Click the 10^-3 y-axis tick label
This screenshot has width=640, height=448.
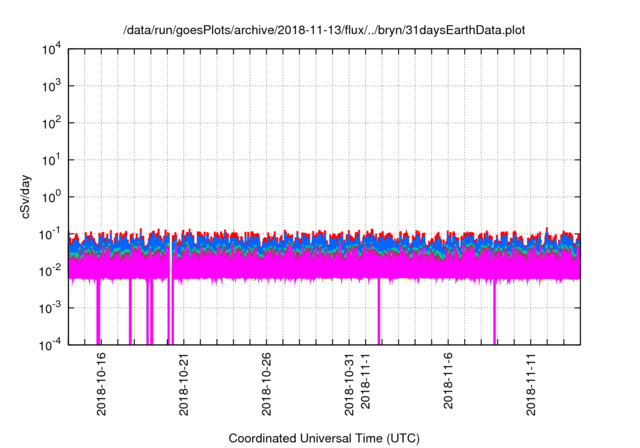point(51,308)
